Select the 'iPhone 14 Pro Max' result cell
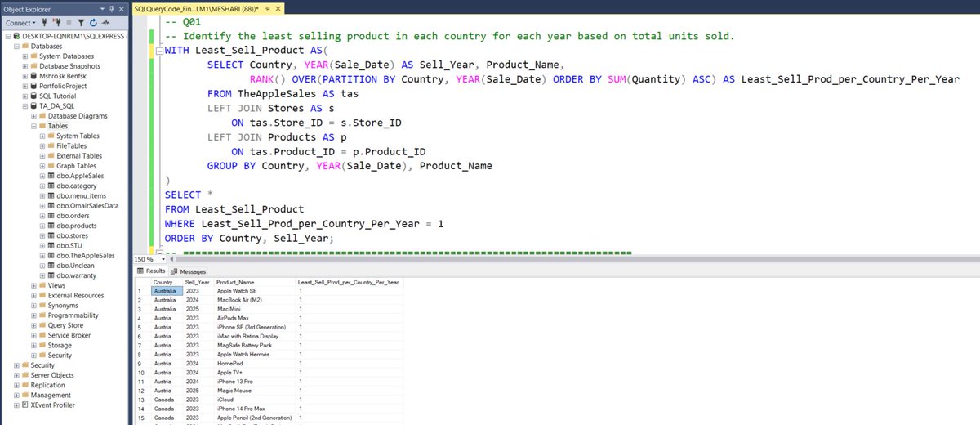This screenshot has width=980, height=425. click(255, 408)
